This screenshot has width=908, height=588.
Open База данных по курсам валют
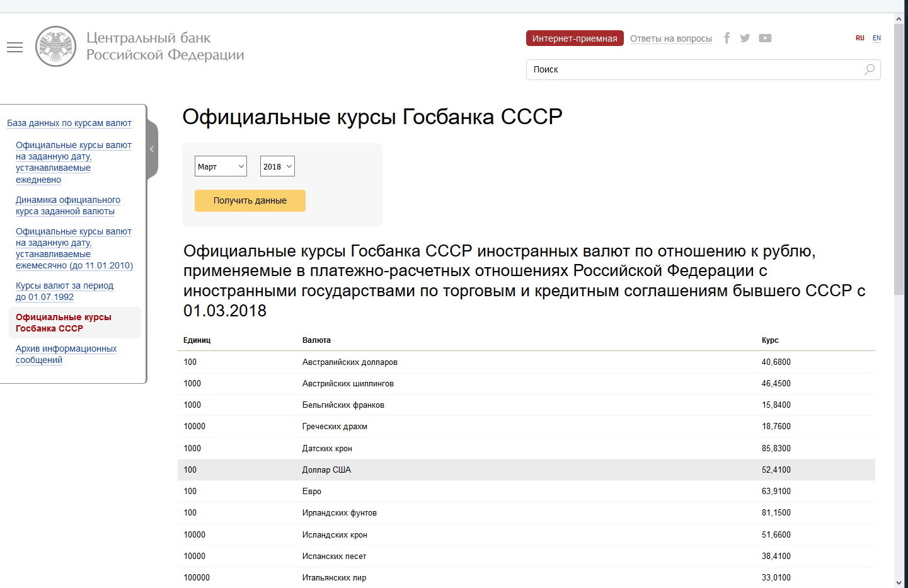tap(69, 123)
